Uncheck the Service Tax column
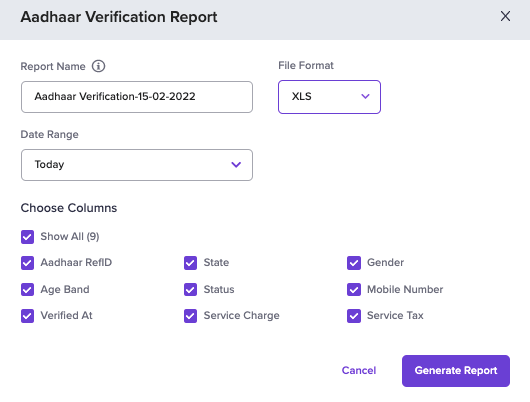Screen dimensions: 530x402 354,316
